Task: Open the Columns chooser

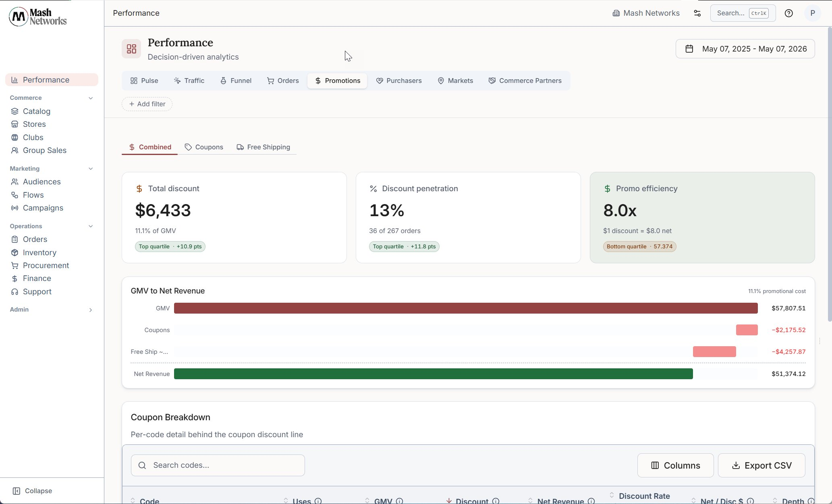Action: pyautogui.click(x=675, y=465)
